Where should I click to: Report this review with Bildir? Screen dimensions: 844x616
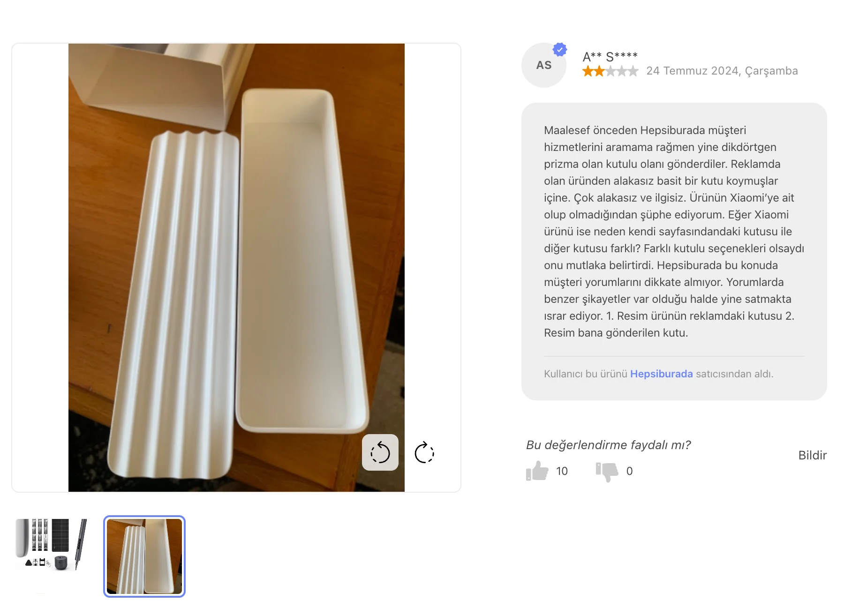pos(812,455)
